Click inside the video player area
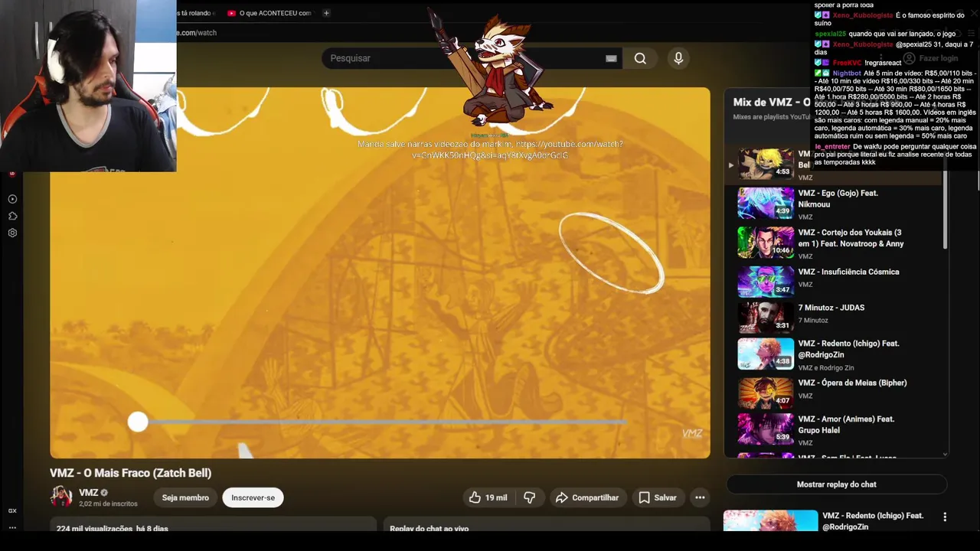 pyautogui.click(x=380, y=273)
